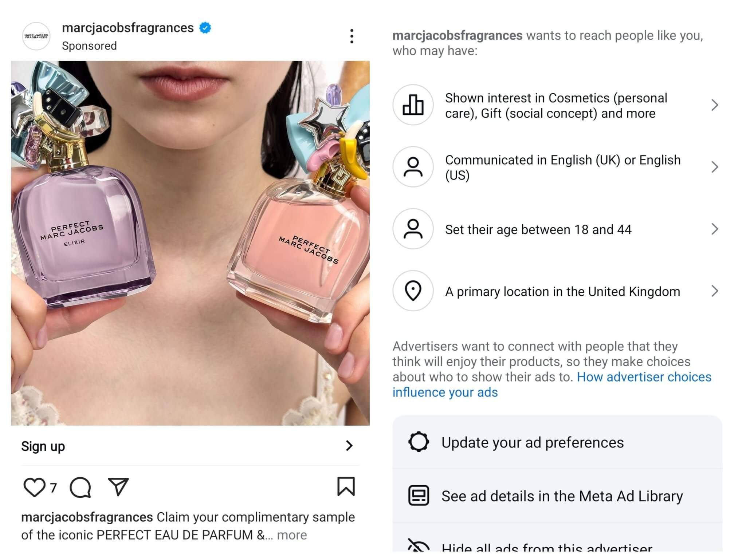Click the perfume bottles ad image
Viewport: 746px width, 560px height.
190,243
